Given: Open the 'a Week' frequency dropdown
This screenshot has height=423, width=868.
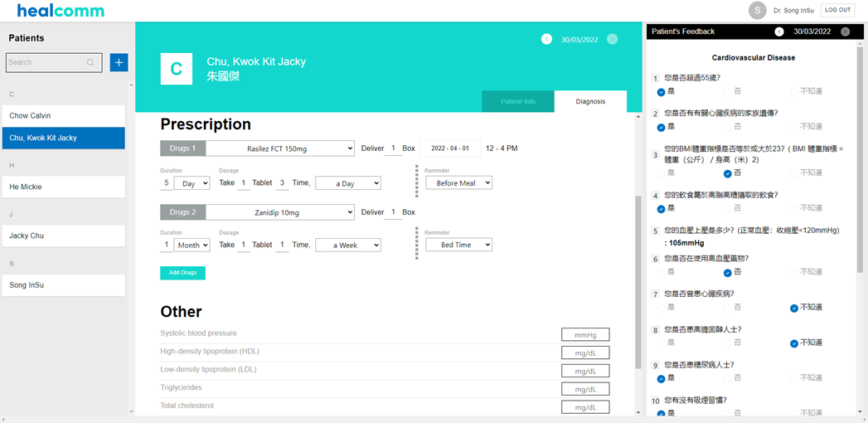Looking at the screenshot, I should [347, 246].
